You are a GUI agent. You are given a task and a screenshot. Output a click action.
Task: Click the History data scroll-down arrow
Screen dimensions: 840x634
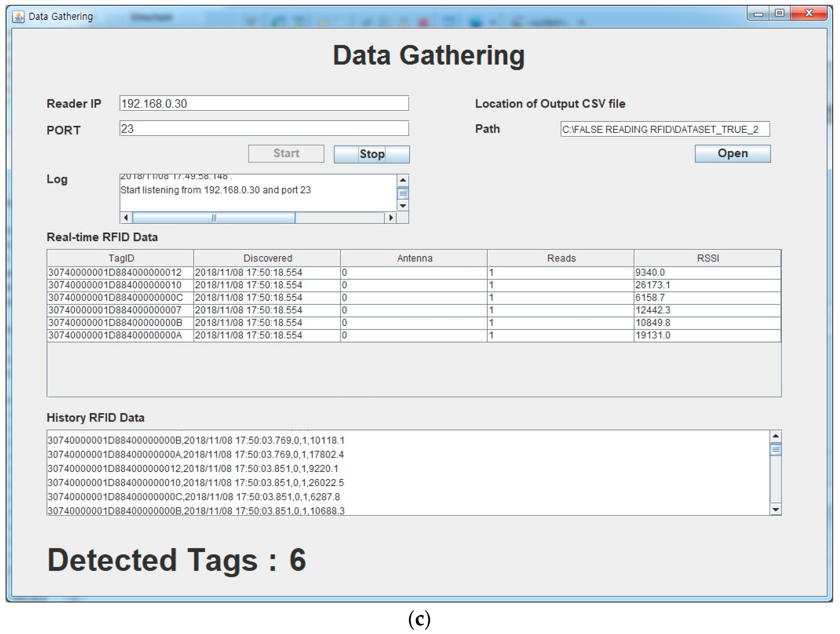(x=775, y=509)
